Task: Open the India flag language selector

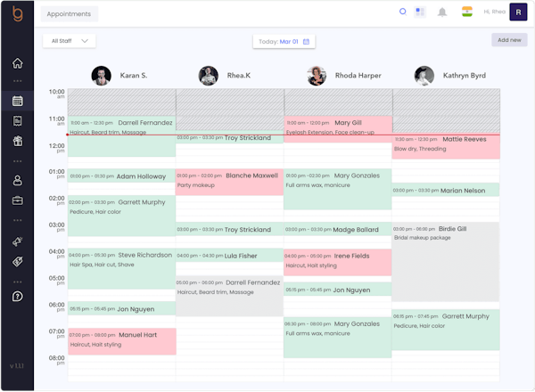Action: (467, 12)
